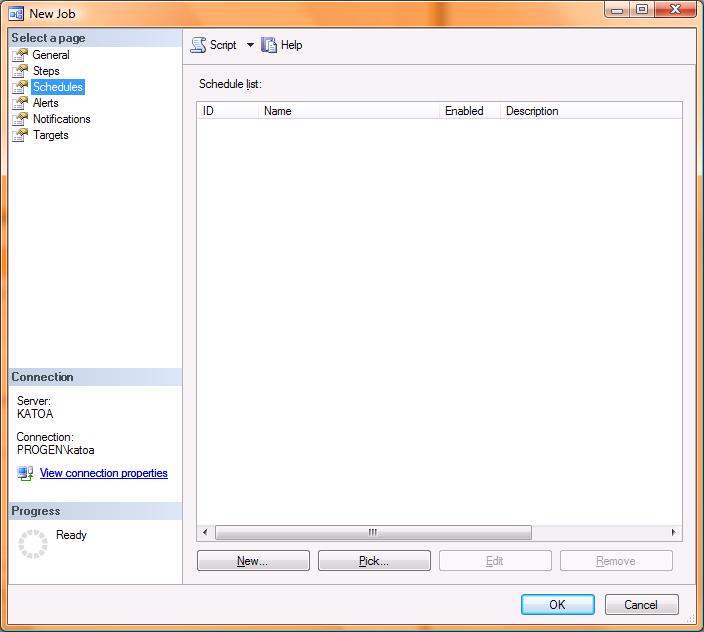Click the Schedules page icon
This screenshot has height=632, width=704.
(20, 87)
